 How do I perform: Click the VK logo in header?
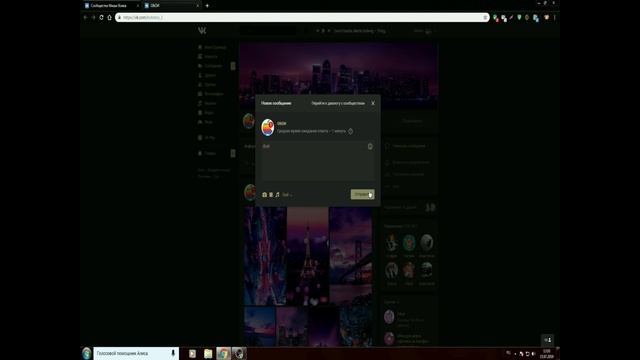point(202,31)
